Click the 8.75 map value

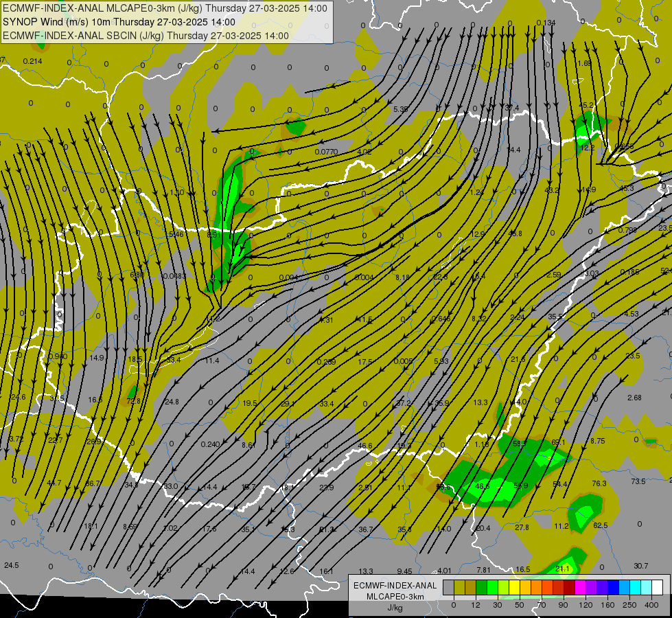coord(597,441)
